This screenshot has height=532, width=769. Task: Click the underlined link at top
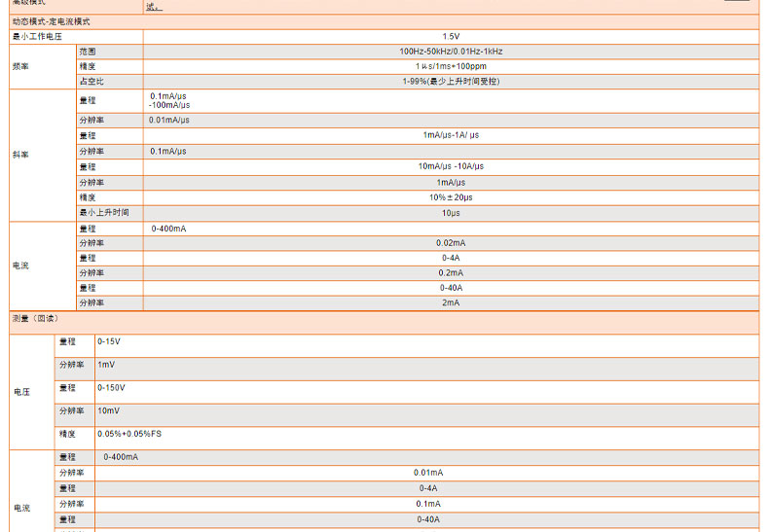click(154, 6)
